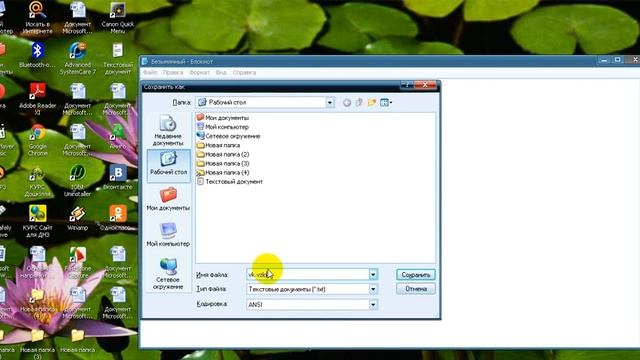
Task: Open Мой компьютер in the places bar
Action: 168,235
